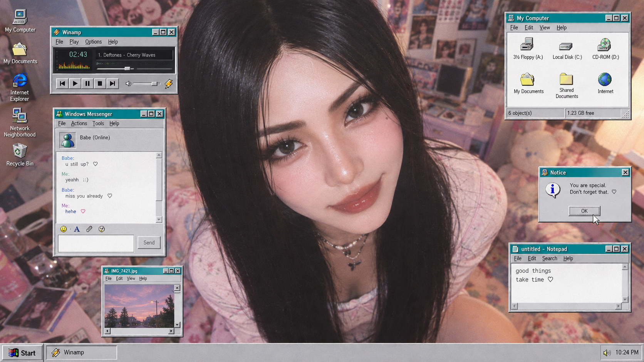Click the Messenger paperclip attach icon
Image resolution: width=644 pixels, height=362 pixels.
(x=89, y=229)
